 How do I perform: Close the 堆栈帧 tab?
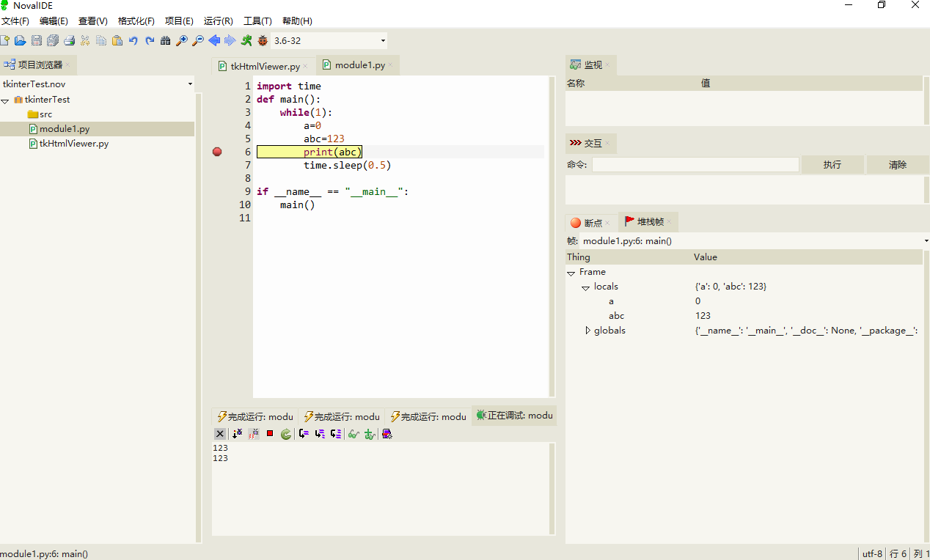(x=670, y=221)
